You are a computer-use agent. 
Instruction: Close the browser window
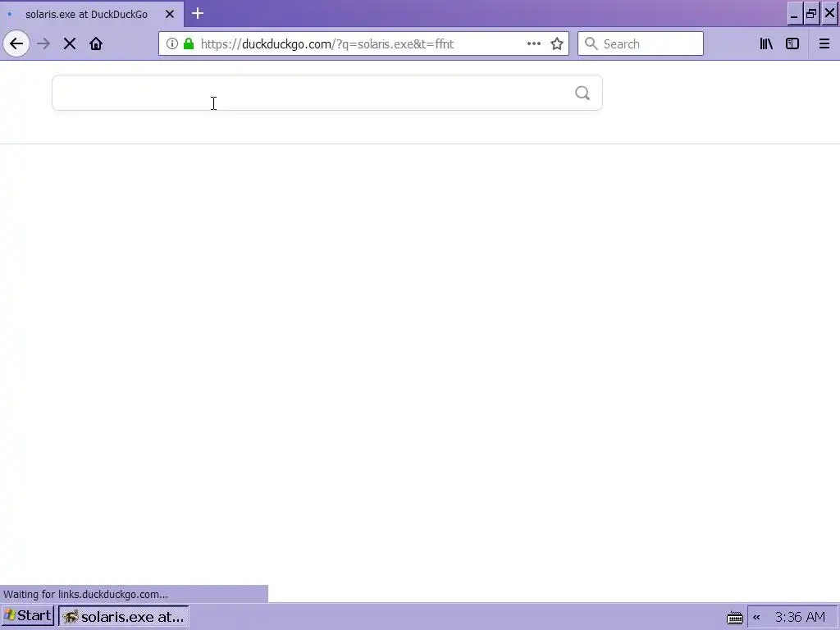click(829, 13)
